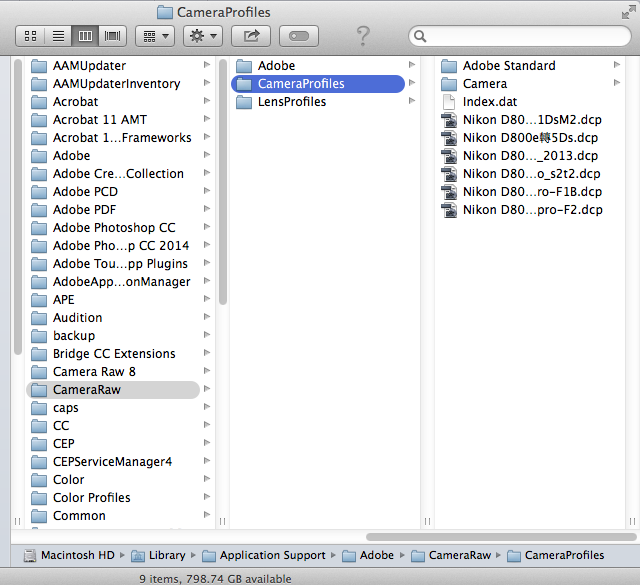This screenshot has height=585, width=640.
Task: Go to Library in path bar
Action: tap(158, 555)
